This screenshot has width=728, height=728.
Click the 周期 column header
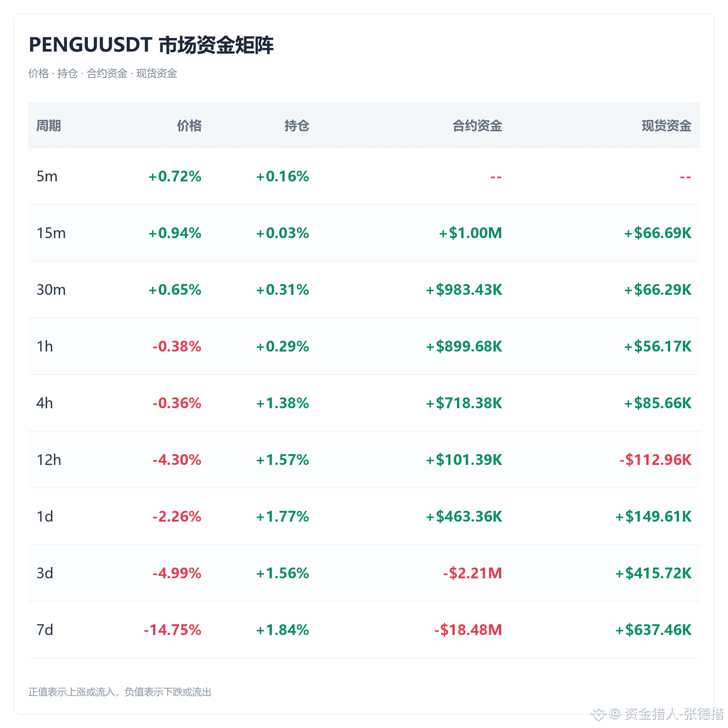(x=49, y=126)
